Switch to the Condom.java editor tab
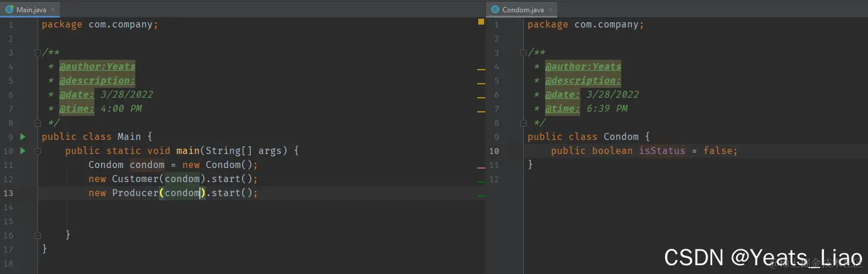This screenshot has width=868, height=274. (521, 9)
